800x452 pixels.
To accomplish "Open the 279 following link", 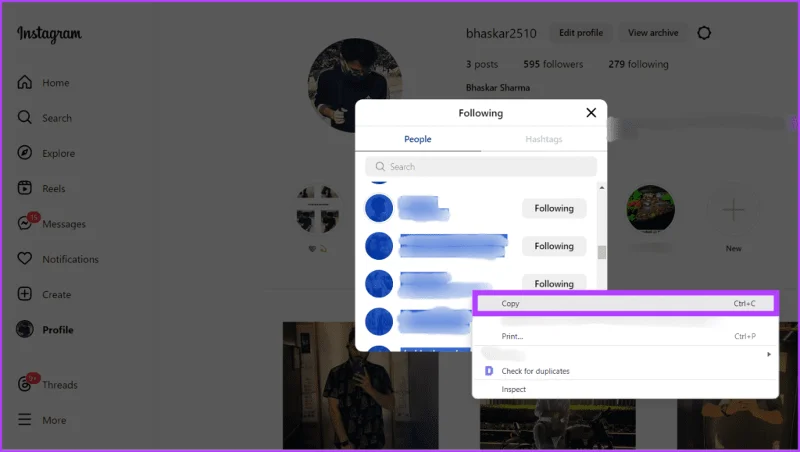I will click(x=638, y=64).
